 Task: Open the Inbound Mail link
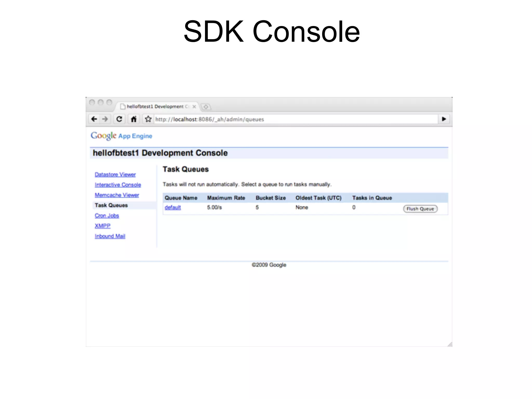pos(110,236)
